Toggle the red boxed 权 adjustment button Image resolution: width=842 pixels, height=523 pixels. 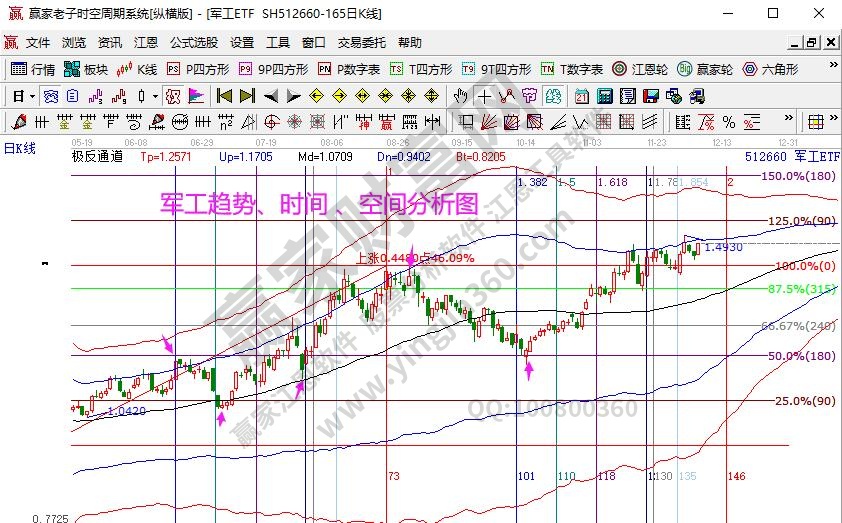(x=173, y=96)
